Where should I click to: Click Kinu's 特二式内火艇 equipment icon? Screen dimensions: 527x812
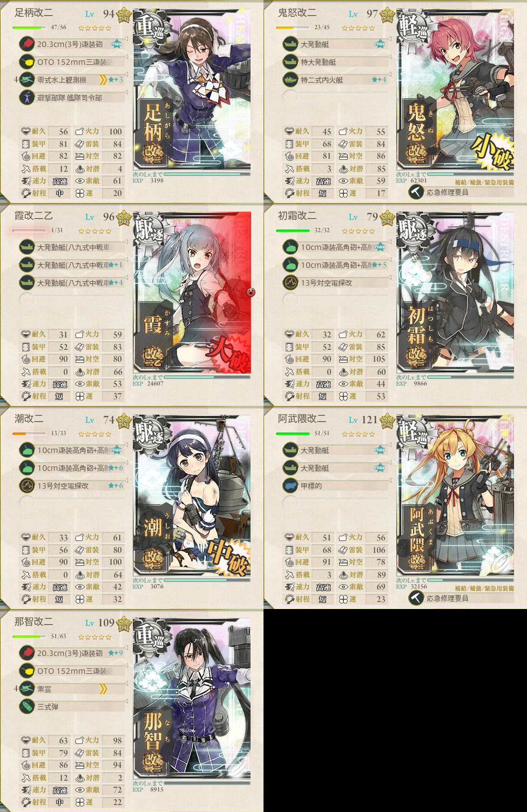coord(290,80)
